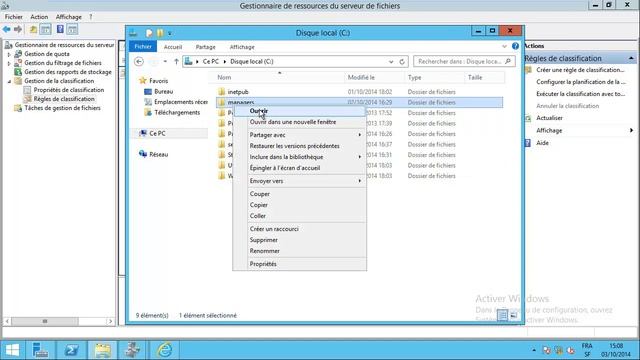Click the Téléchargements folder icon
Viewport: 640px width, 360px height.
148,113
